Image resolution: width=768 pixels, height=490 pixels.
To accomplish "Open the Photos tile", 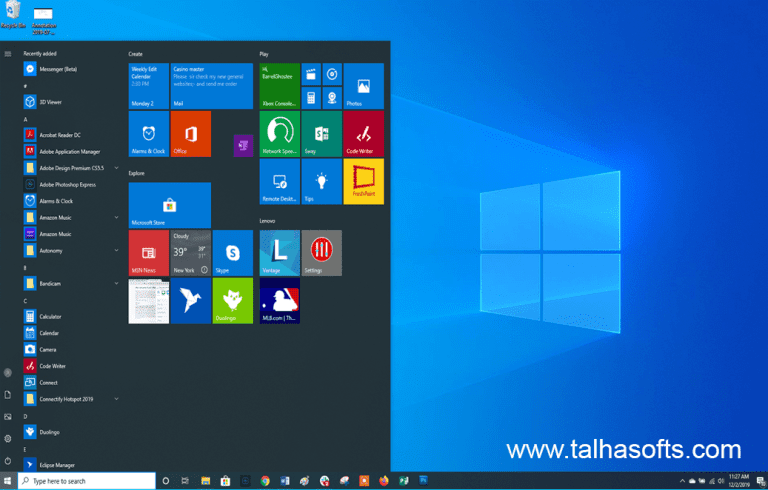I will (x=363, y=86).
